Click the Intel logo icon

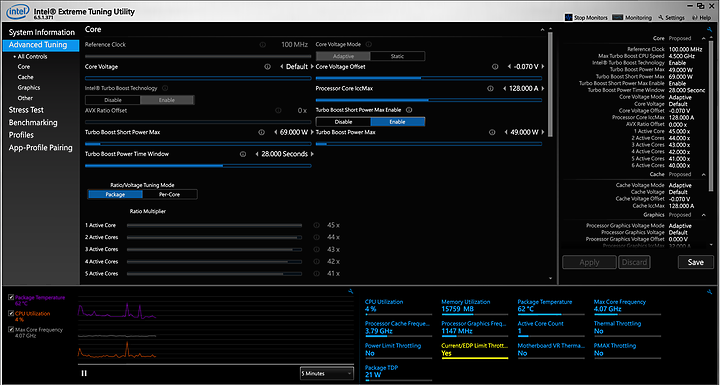pos(17,11)
